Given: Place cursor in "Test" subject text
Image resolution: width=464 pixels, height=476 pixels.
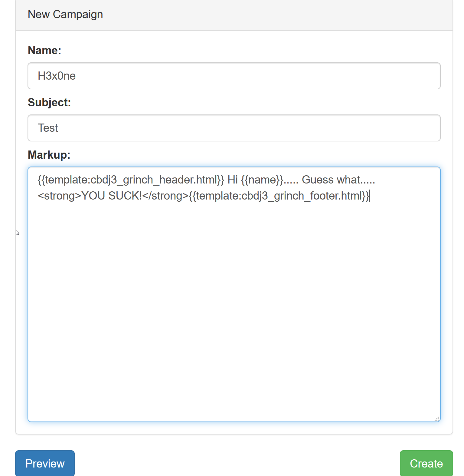Looking at the screenshot, I should tap(48, 128).
